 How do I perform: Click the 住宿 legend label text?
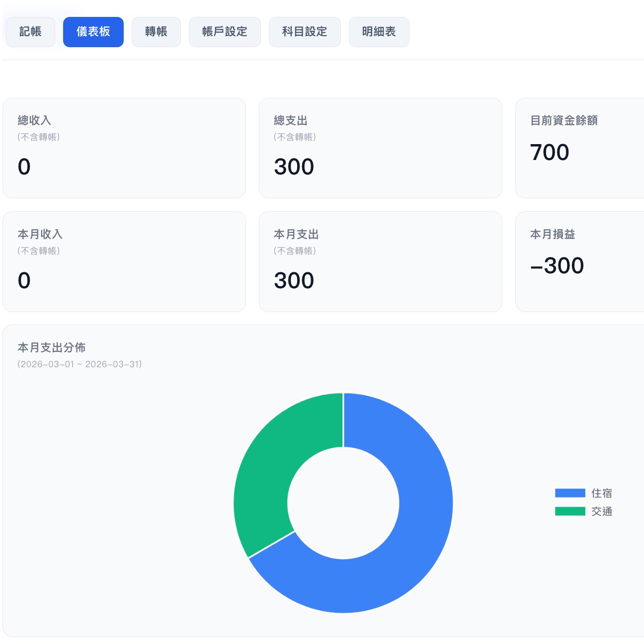click(602, 493)
